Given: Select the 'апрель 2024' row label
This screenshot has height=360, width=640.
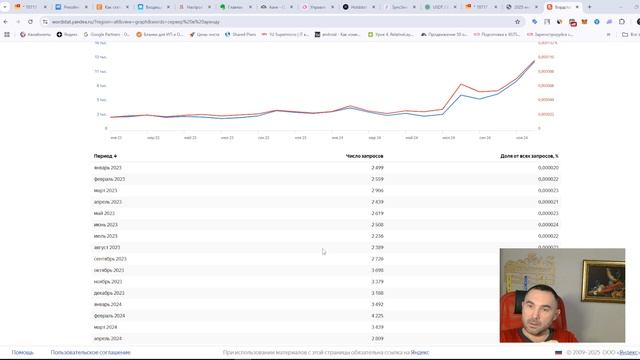Looking at the screenshot, I should (108, 339).
